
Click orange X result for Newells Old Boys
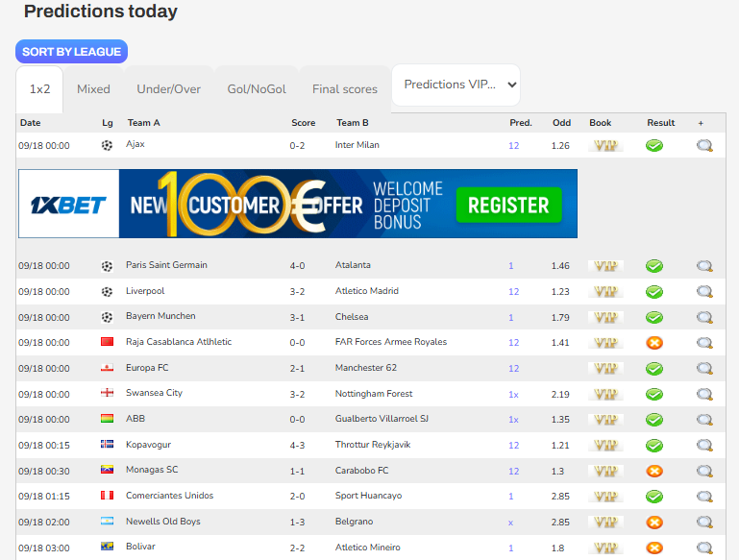pyautogui.click(x=654, y=523)
